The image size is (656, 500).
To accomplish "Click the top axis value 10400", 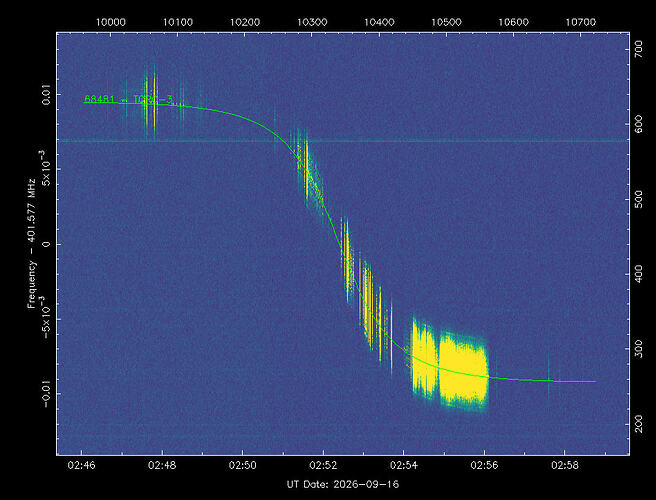I will [379, 22].
